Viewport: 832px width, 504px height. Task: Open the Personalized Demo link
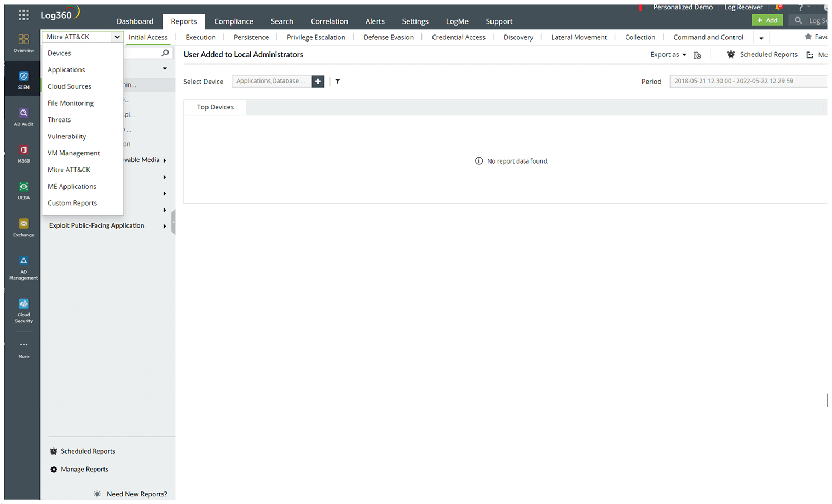coord(683,7)
